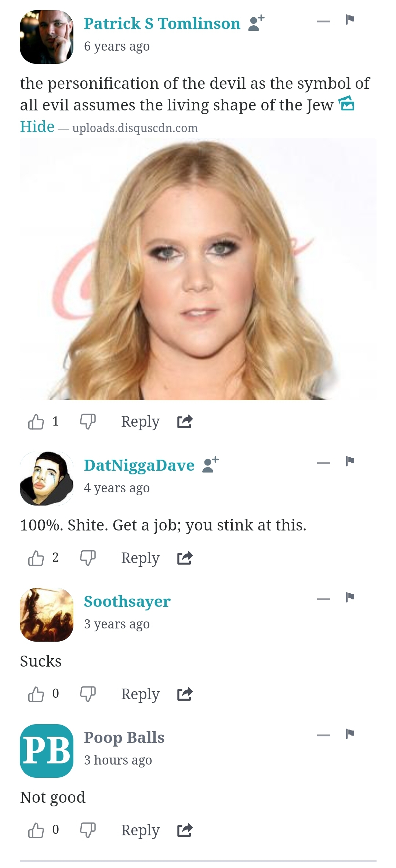
Task: Follow DatNiggaDave via add-user icon
Action: click(210, 465)
